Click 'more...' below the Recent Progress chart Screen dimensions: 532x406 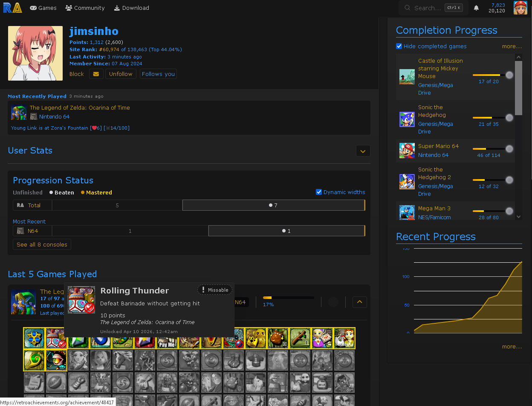coord(512,346)
